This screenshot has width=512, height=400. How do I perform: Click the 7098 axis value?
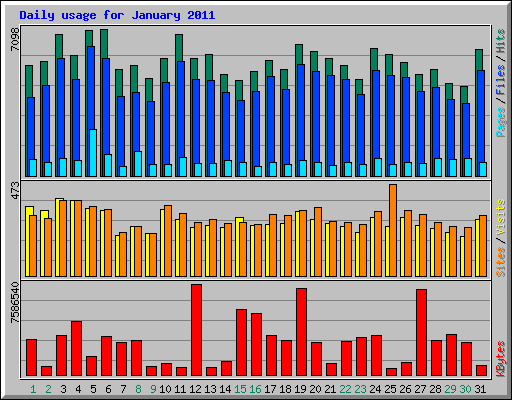point(15,39)
